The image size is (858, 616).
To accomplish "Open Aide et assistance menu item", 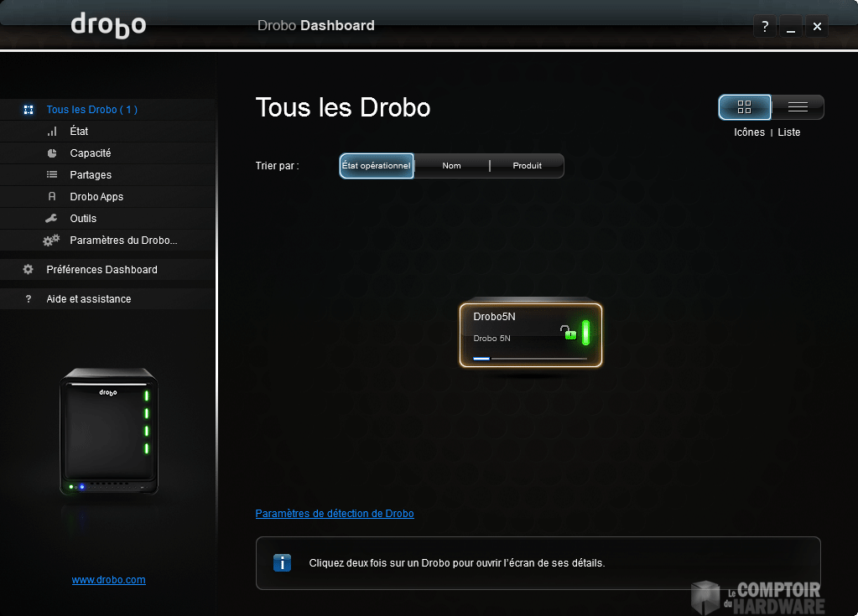I will [x=88, y=299].
